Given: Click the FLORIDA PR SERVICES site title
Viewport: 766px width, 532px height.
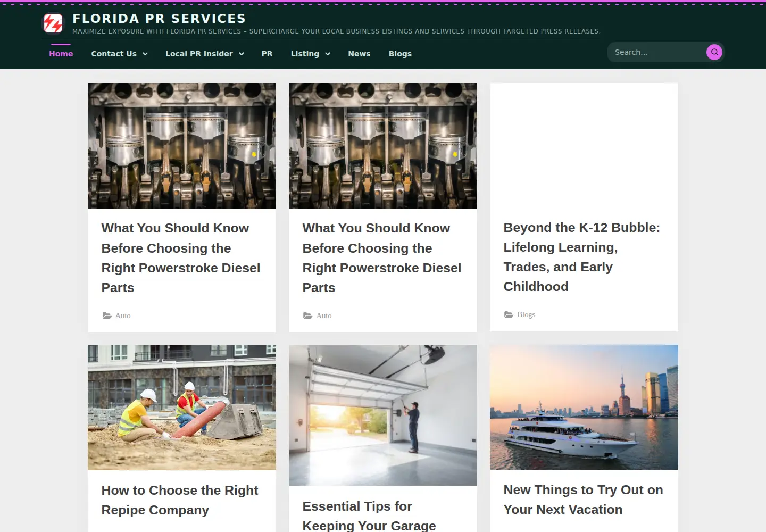Looking at the screenshot, I should (159, 19).
